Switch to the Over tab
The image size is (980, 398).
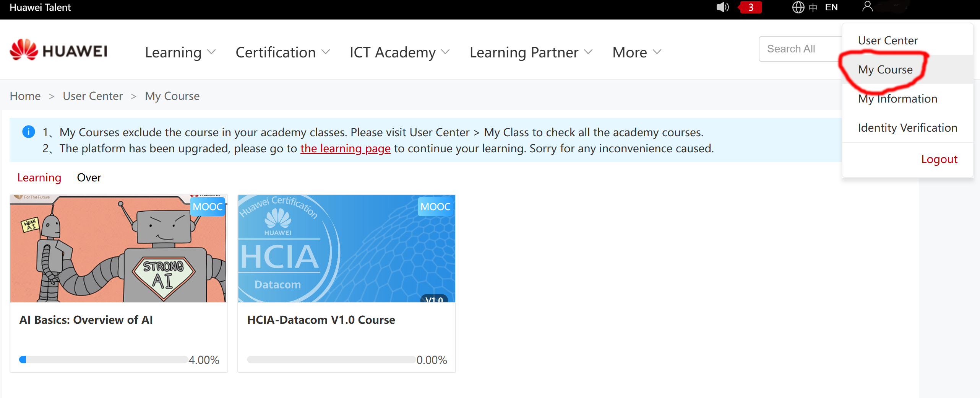pyautogui.click(x=89, y=178)
